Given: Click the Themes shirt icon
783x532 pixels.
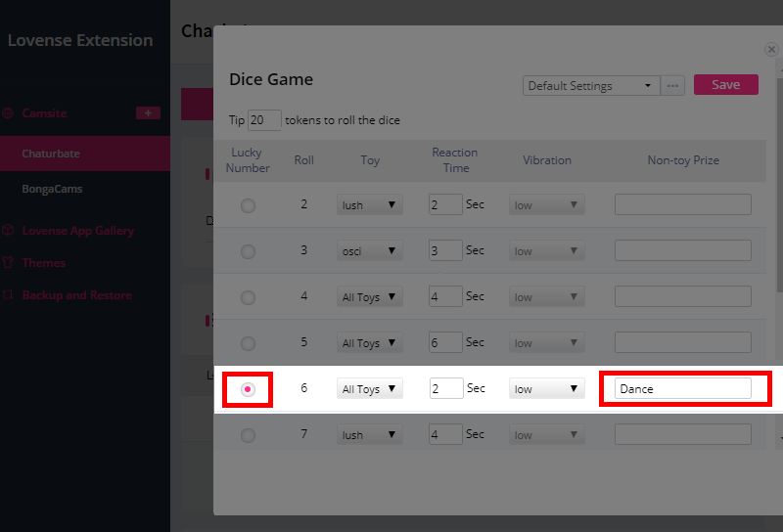Looking at the screenshot, I should click(x=8, y=262).
